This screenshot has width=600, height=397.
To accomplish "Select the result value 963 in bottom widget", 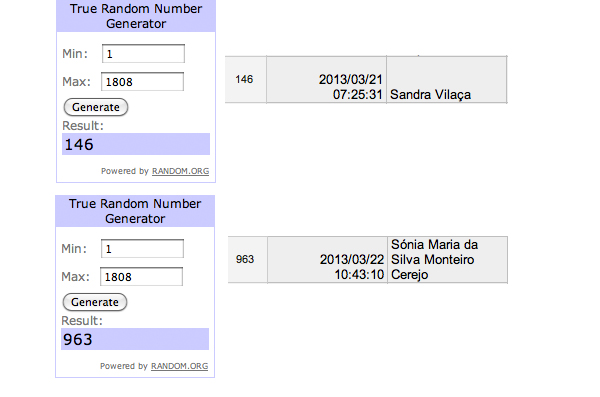I will click(x=78, y=339).
